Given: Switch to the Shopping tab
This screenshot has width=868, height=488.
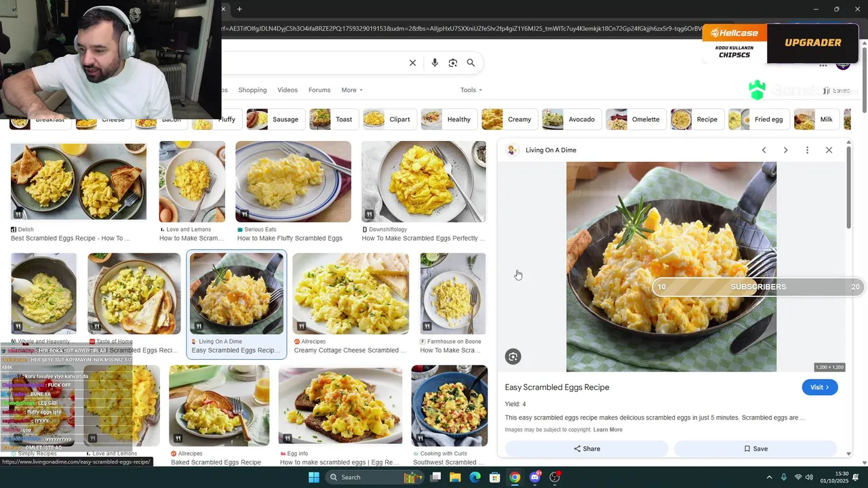Looking at the screenshot, I should 252,90.
